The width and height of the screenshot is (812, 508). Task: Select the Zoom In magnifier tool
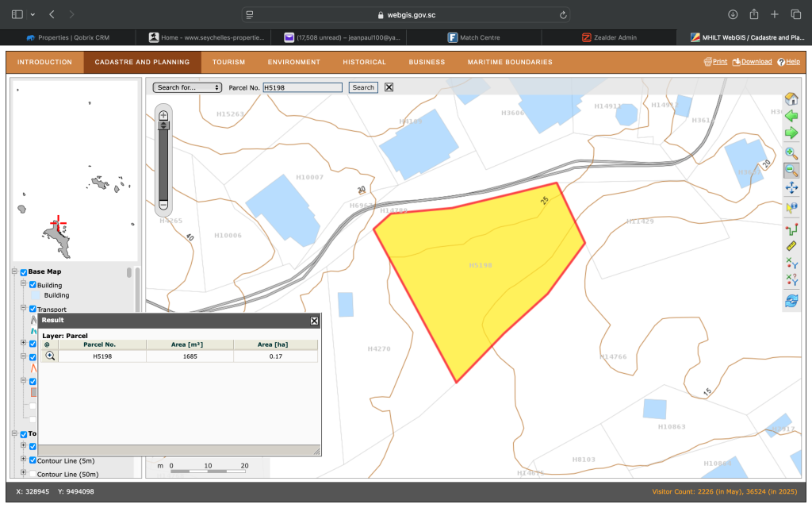pos(791,152)
